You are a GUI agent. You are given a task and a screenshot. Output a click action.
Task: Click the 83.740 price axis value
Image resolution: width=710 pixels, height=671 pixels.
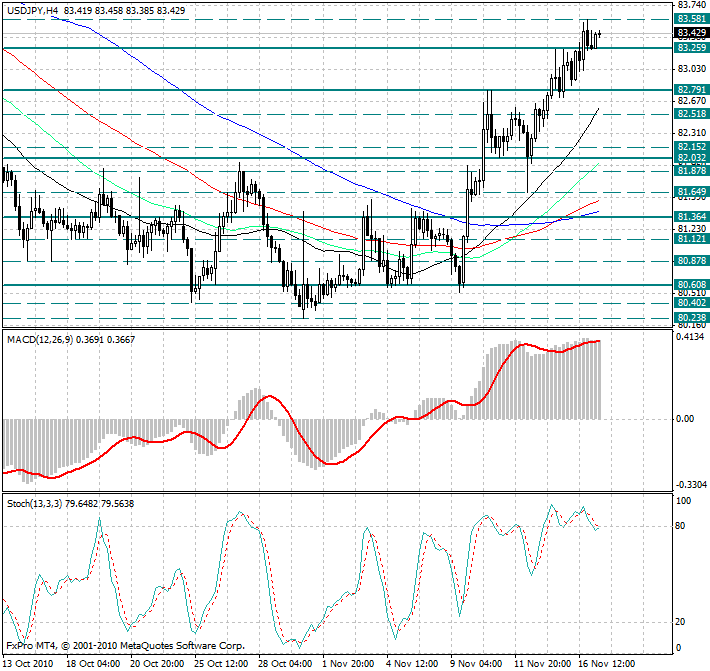(691, 5)
